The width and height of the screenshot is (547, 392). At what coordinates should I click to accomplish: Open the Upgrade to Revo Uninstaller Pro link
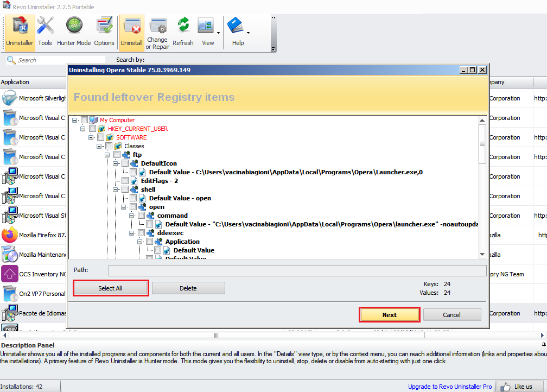pos(449,386)
